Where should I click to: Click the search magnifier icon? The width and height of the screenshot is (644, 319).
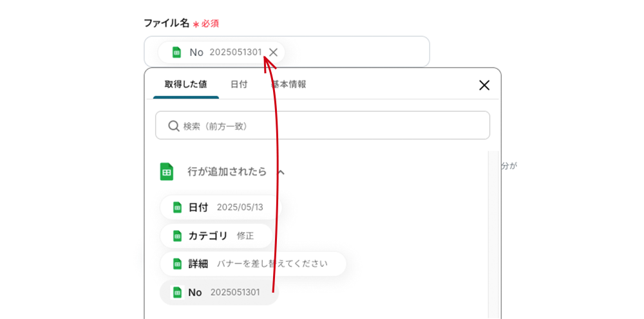(x=173, y=126)
